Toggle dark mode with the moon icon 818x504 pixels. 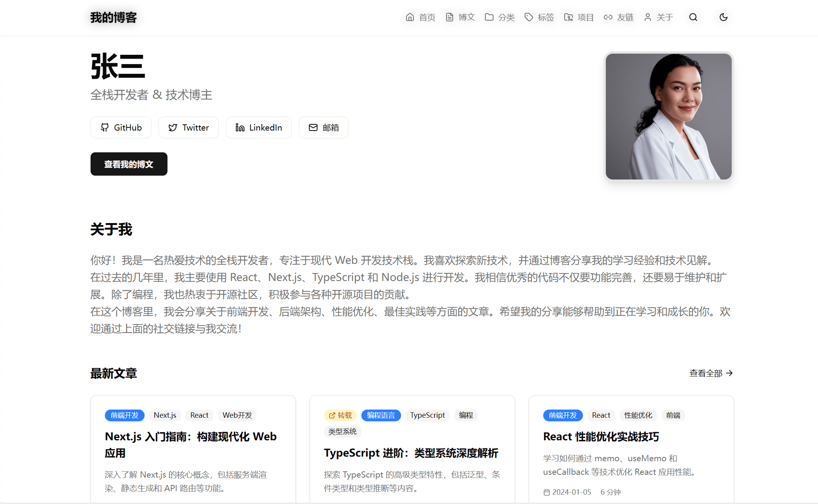723,17
